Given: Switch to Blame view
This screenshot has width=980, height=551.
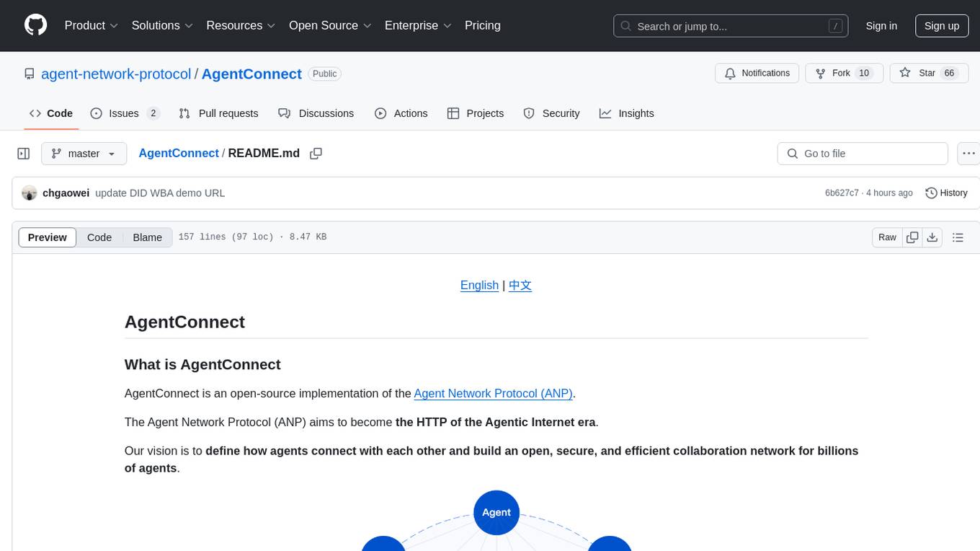Looking at the screenshot, I should [147, 237].
